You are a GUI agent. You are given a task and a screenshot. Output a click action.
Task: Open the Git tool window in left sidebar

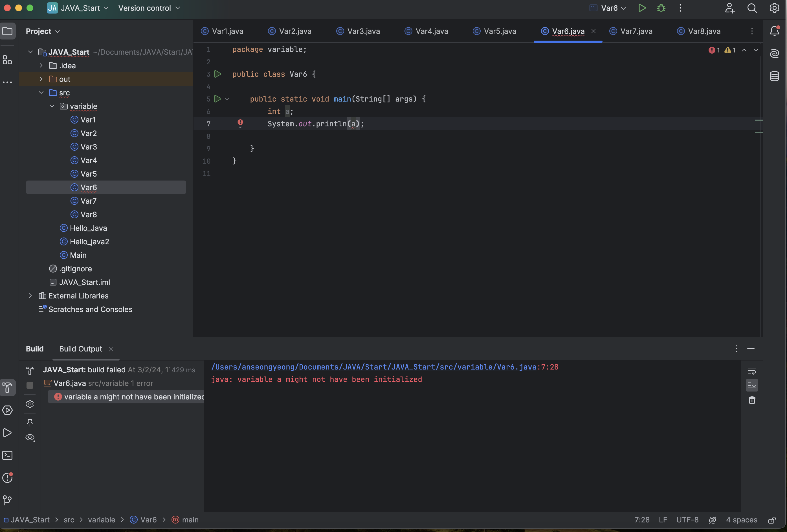(7, 500)
